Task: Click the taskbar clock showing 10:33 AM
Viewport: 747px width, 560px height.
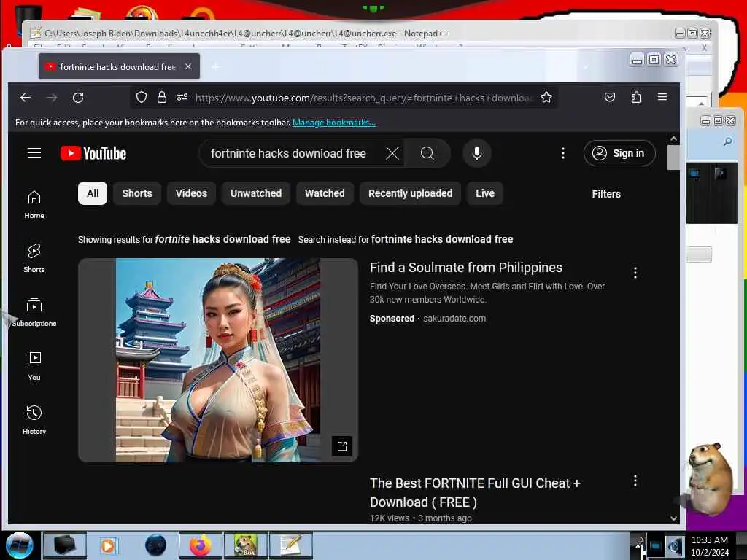Action: 709,545
